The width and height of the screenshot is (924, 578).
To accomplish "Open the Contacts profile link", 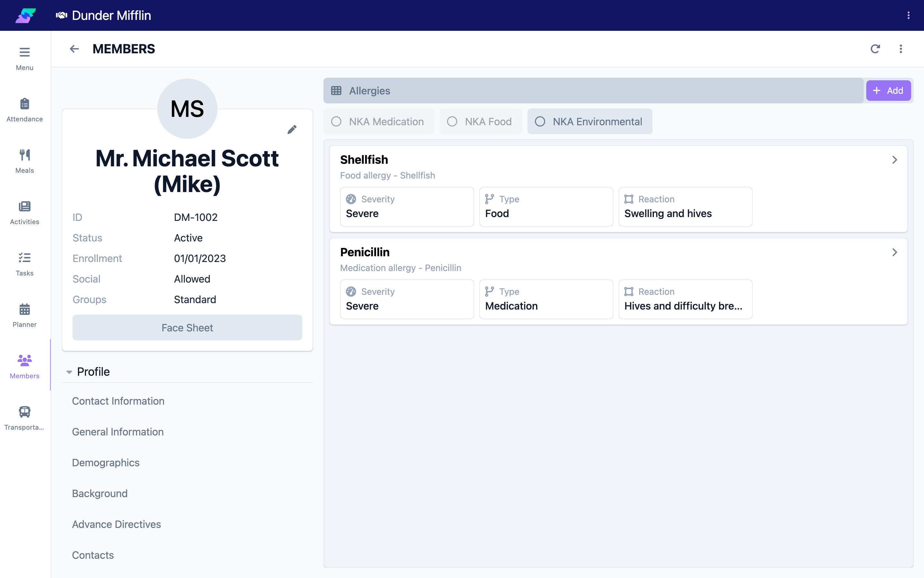I will pos(93,555).
